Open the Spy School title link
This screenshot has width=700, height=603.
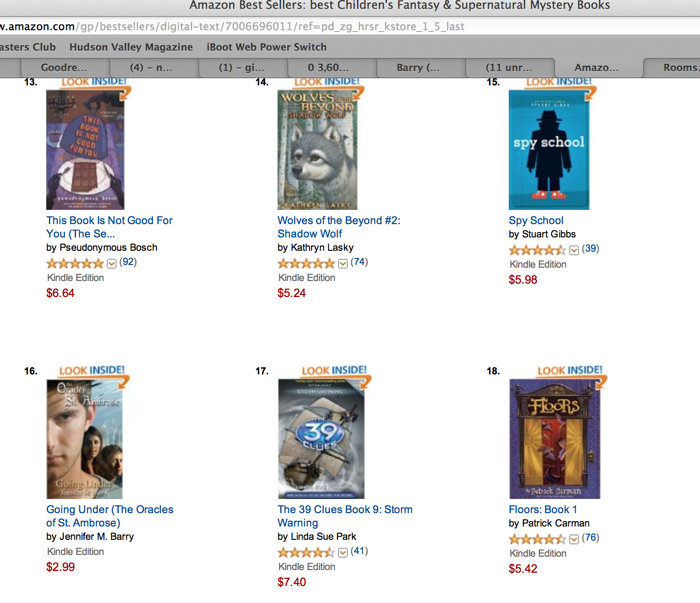pyautogui.click(x=536, y=221)
